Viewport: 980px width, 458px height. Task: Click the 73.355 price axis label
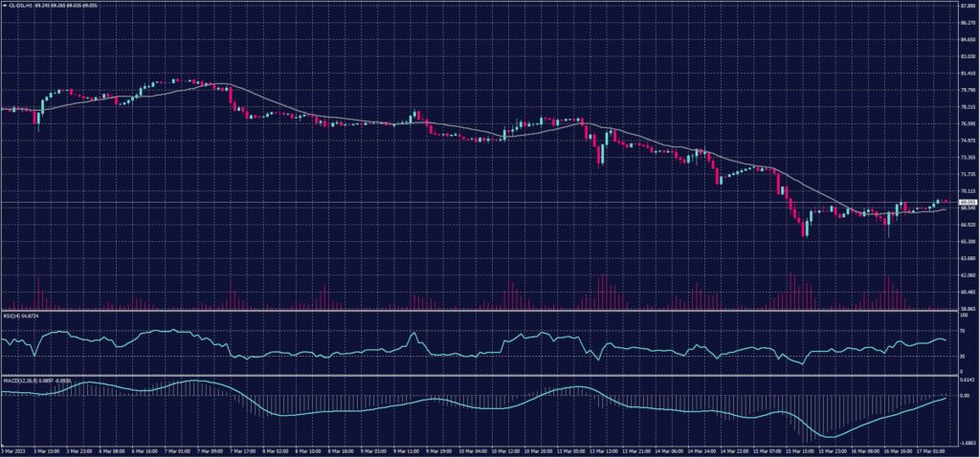[967, 157]
